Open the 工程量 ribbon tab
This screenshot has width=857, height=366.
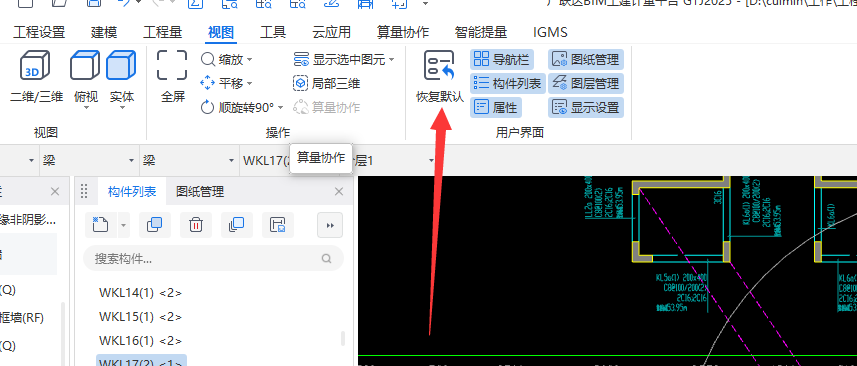click(x=162, y=32)
